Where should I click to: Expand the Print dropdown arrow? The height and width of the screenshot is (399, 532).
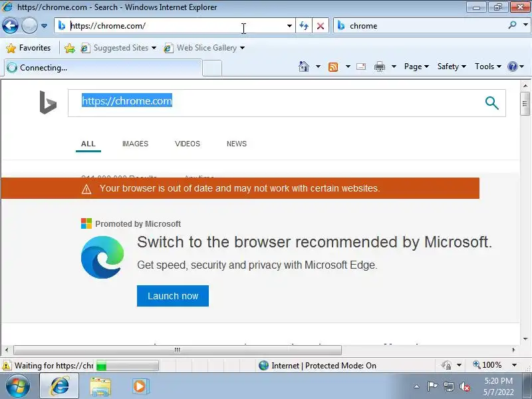(x=394, y=66)
